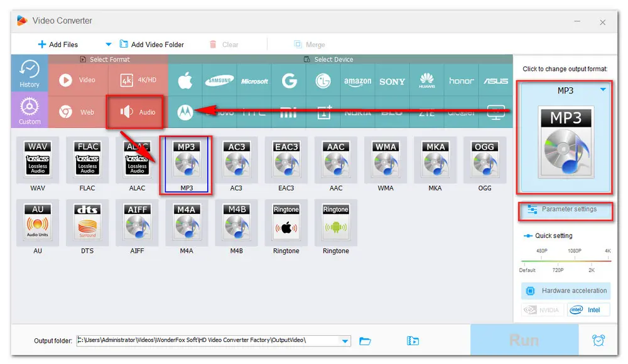Viewport: 628px width, 364px height.
Task: Open the alarm clock scheduler icon
Action: 598,340
